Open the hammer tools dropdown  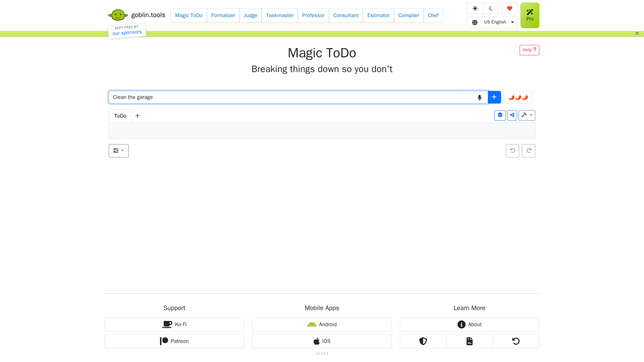coord(527,115)
